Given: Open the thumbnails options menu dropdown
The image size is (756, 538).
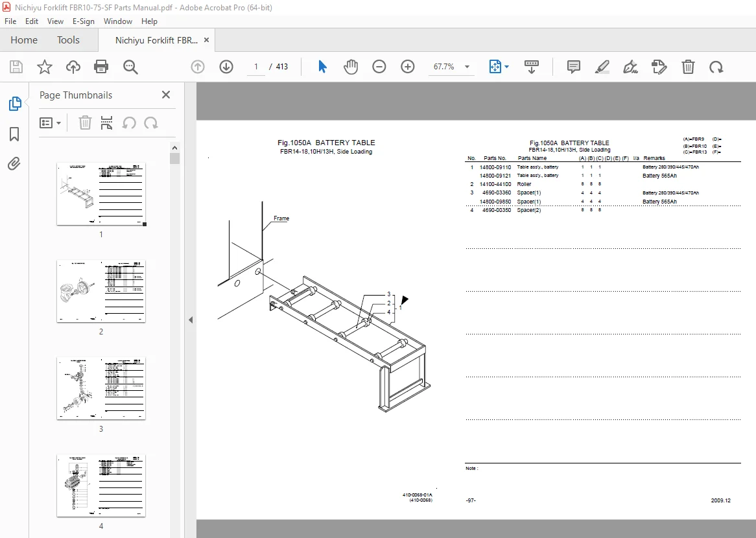Looking at the screenshot, I should tap(50, 123).
